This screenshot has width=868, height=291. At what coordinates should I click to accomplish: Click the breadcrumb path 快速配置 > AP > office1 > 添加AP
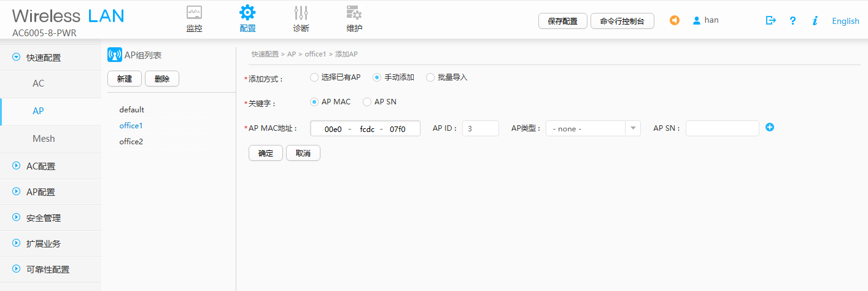point(304,54)
